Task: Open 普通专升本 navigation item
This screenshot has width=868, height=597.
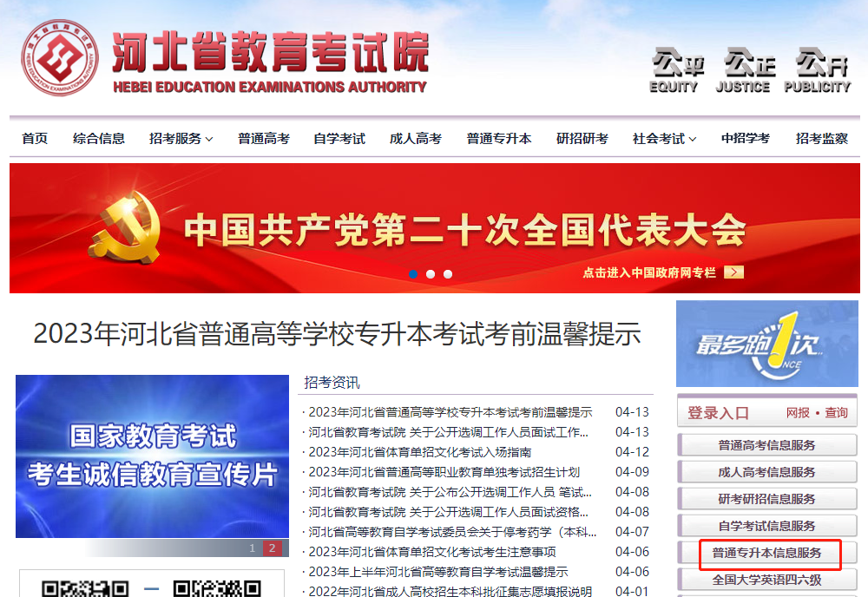Action: click(499, 138)
